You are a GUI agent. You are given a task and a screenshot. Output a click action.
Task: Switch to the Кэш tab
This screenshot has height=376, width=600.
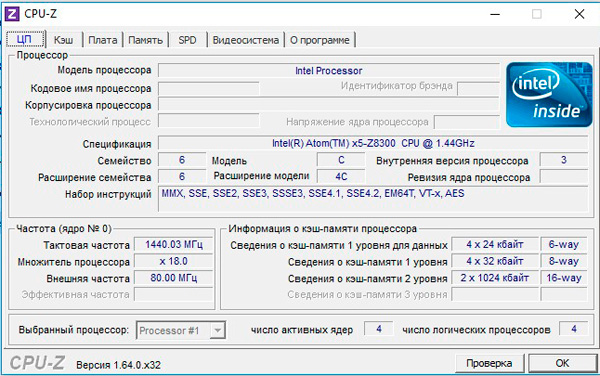click(x=64, y=40)
